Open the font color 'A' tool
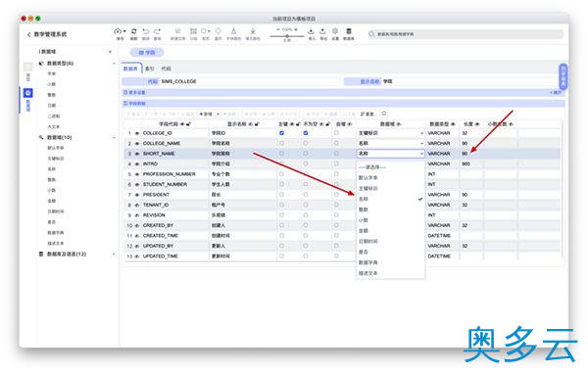588x373 pixels. [x=233, y=31]
